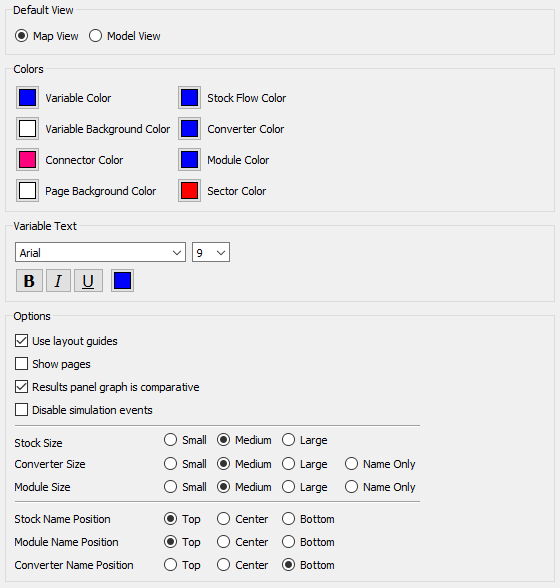
Task: Toggle the Italic text formatting button
Action: (x=58, y=280)
